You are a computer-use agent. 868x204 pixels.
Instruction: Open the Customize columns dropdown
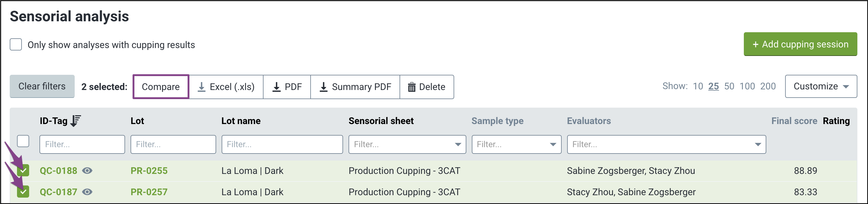click(x=821, y=86)
